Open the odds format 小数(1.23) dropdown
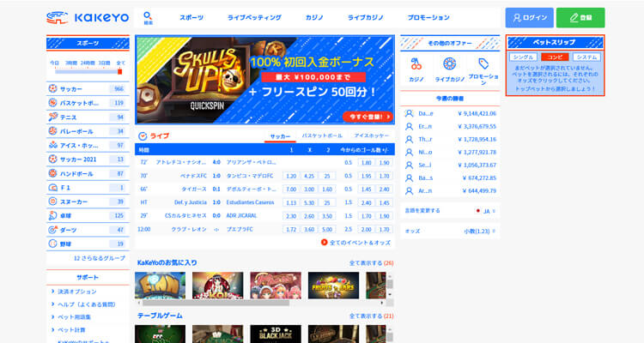Screen dimensions: 644x343 pos(480,231)
